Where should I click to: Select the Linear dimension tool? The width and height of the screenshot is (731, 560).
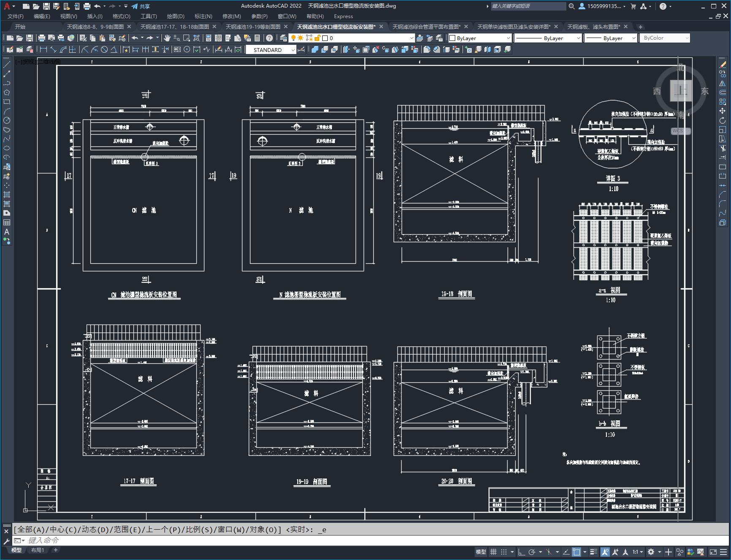(43, 50)
